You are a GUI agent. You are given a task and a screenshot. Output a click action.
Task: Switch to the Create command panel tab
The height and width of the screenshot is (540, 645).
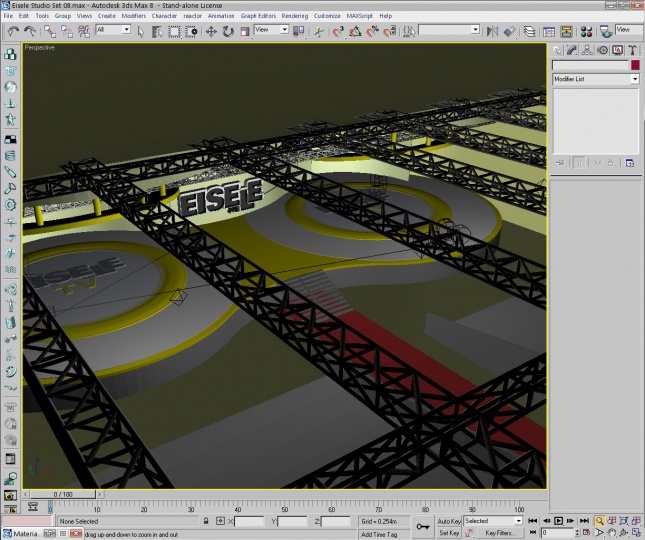557,51
